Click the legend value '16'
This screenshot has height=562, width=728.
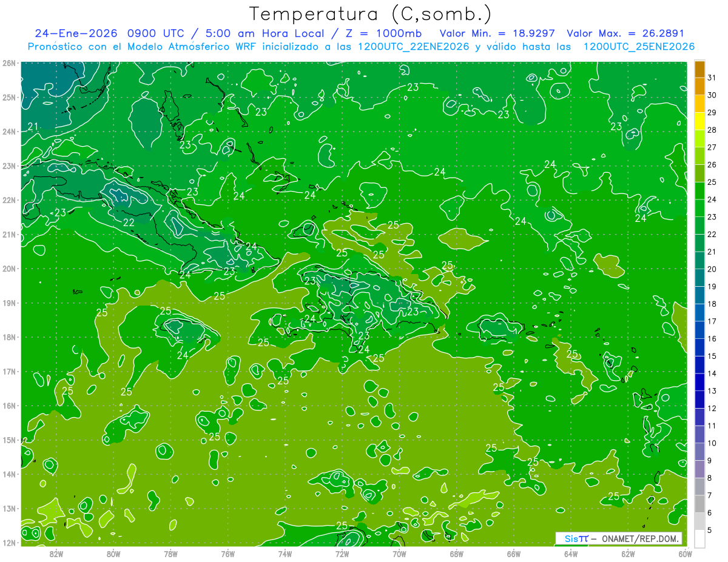pos(712,339)
